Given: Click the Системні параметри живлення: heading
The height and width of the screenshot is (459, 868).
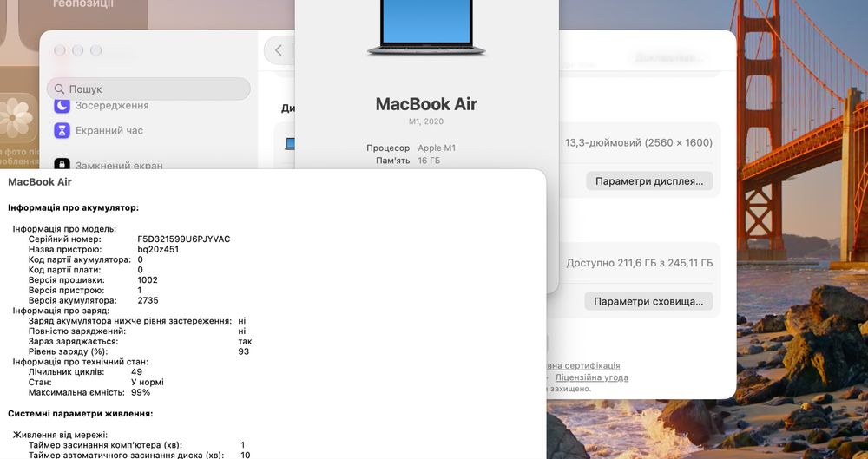Looking at the screenshot, I should tap(80, 414).
